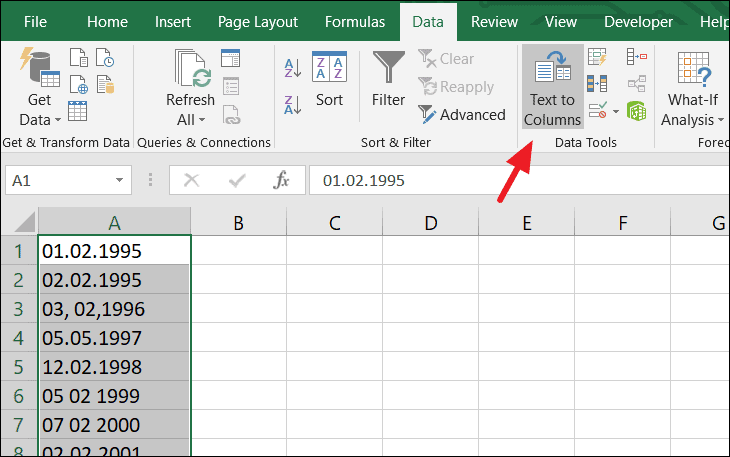Open the File menu

coord(35,21)
